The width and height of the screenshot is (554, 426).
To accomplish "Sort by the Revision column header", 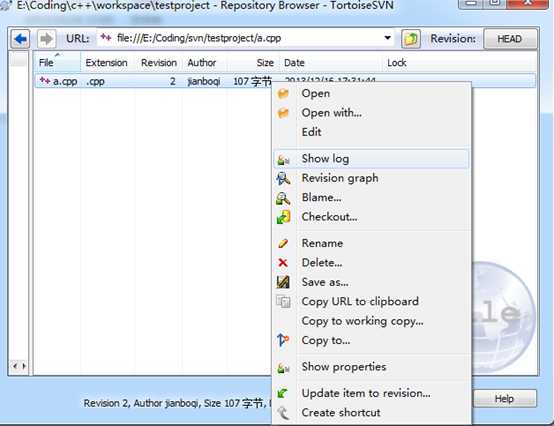I will pyautogui.click(x=159, y=63).
